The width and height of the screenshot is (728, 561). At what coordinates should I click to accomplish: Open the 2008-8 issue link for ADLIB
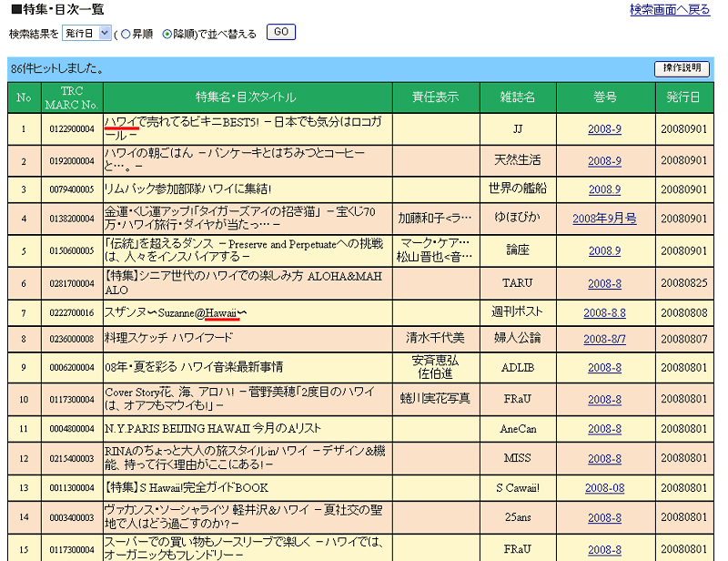coord(604,368)
